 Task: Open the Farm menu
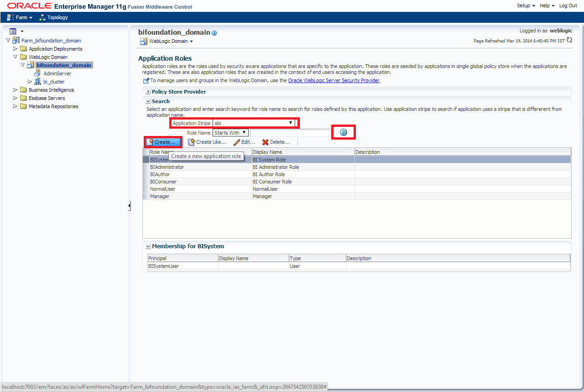coord(24,17)
